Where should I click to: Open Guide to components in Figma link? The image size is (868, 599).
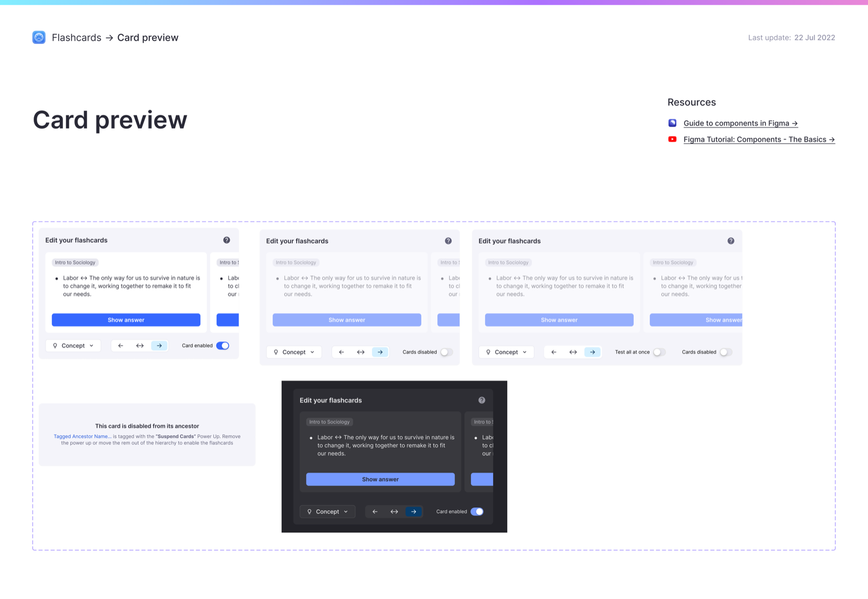741,123
